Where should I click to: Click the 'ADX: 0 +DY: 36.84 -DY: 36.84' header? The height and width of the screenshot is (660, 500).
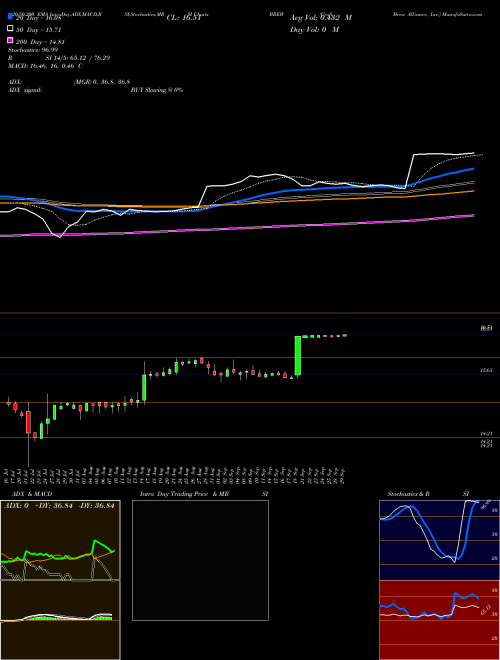pyautogui.click(x=59, y=506)
